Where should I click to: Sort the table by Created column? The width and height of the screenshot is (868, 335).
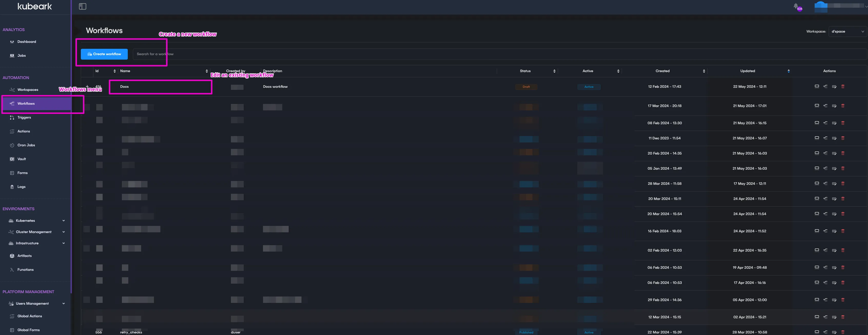pyautogui.click(x=704, y=71)
